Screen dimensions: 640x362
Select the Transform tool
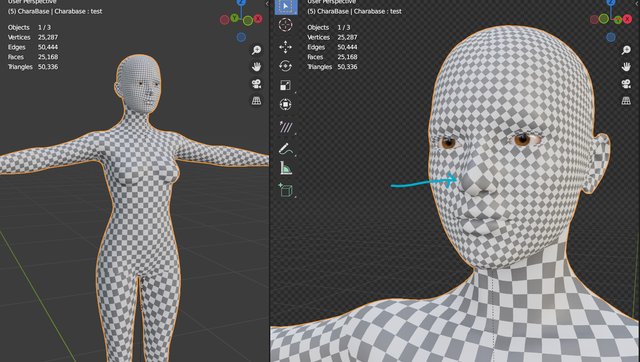pos(285,104)
